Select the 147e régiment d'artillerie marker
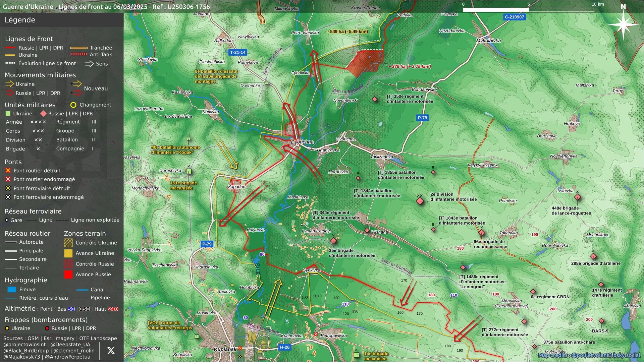This screenshot has height=362, width=644. 601,285
